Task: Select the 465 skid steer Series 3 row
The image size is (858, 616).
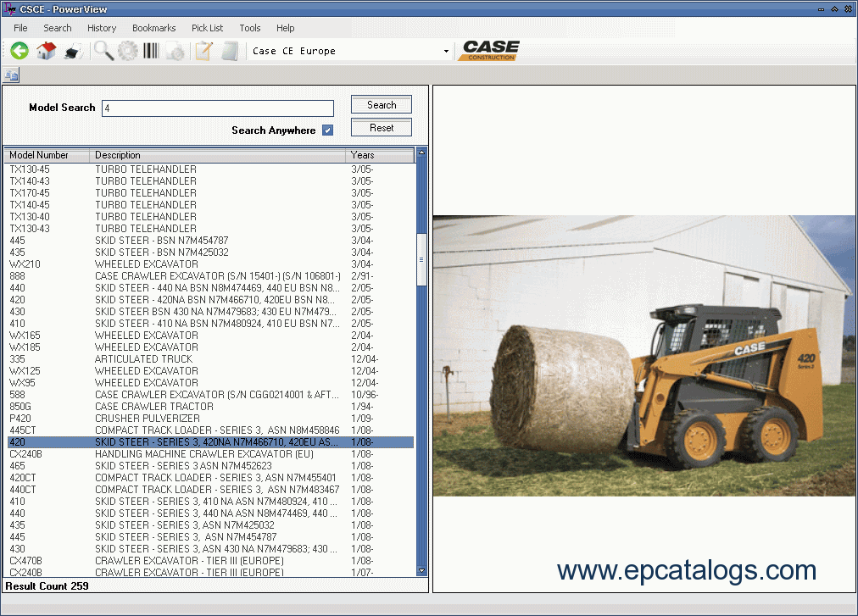Action: coord(210,465)
